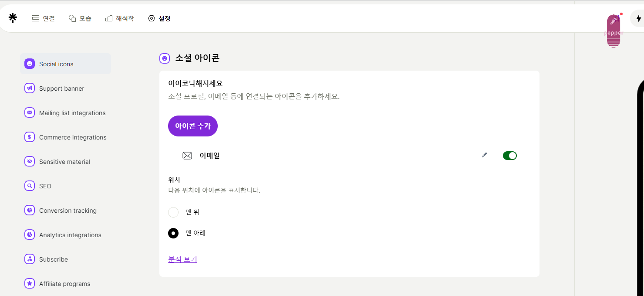644x296 pixels.
Task: Click the Social icons sidebar icon
Action: [29, 63]
